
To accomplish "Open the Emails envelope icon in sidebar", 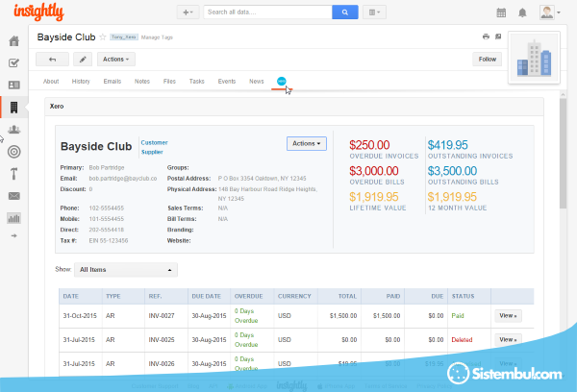I will pyautogui.click(x=14, y=196).
